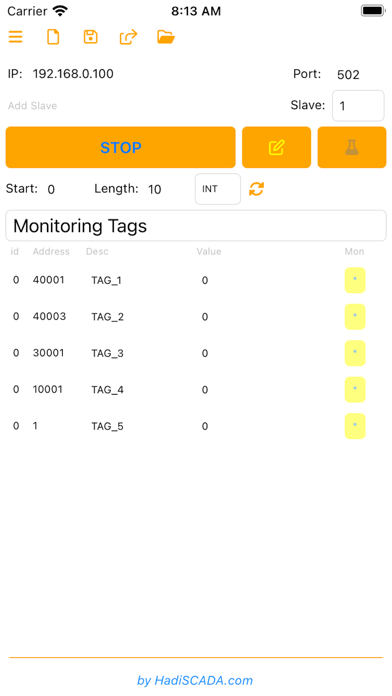The height and width of the screenshot is (696, 392).
Task: Tap the Monitoring Tags title field
Action: tap(196, 225)
